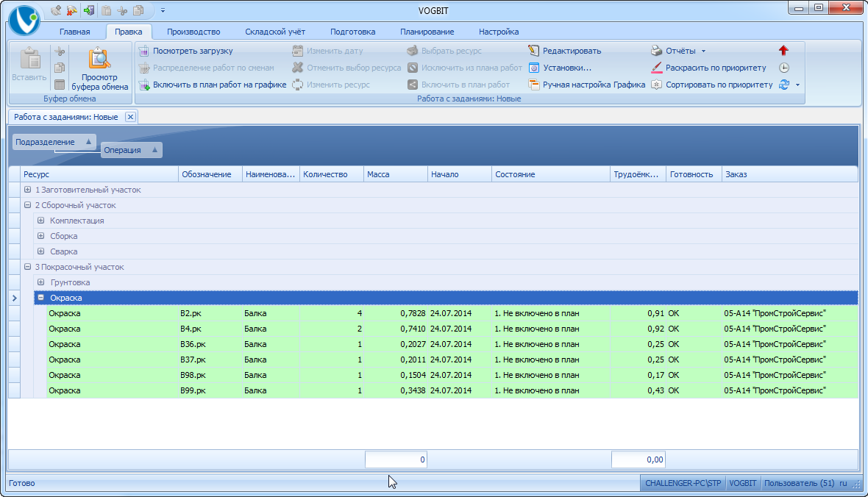Open the Планирование ribbon tab

coord(427,32)
